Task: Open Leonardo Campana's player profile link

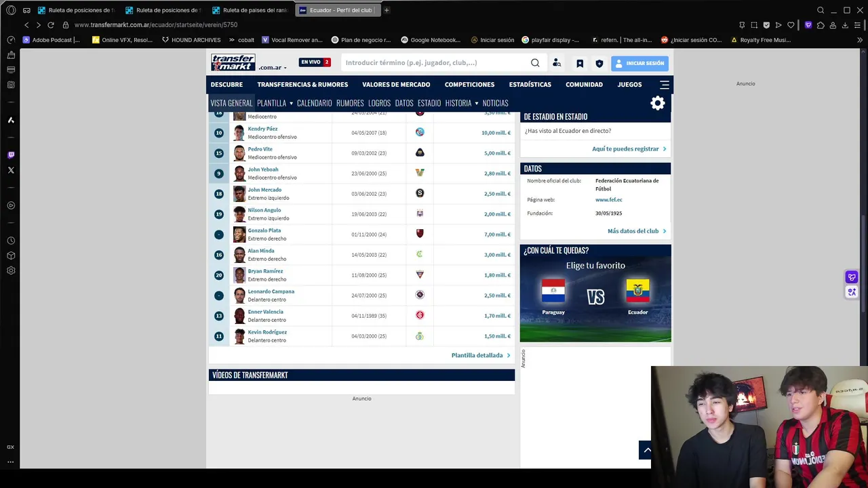Action: pyautogui.click(x=271, y=291)
